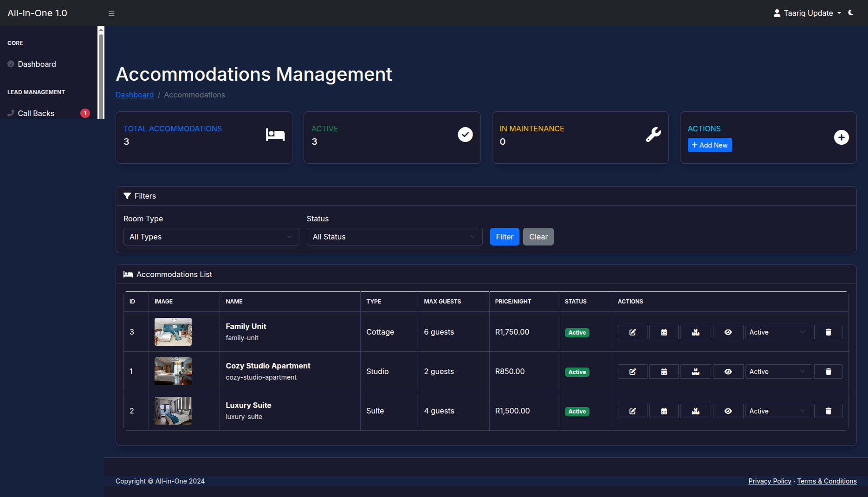
Task: Apply filters with the Filter button
Action: 505,237
